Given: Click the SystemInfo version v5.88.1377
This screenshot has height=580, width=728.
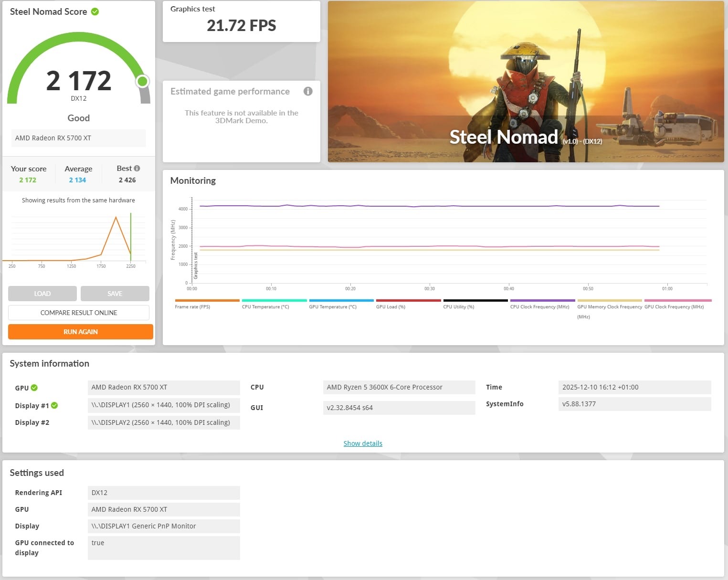Looking at the screenshot, I should [x=634, y=404].
